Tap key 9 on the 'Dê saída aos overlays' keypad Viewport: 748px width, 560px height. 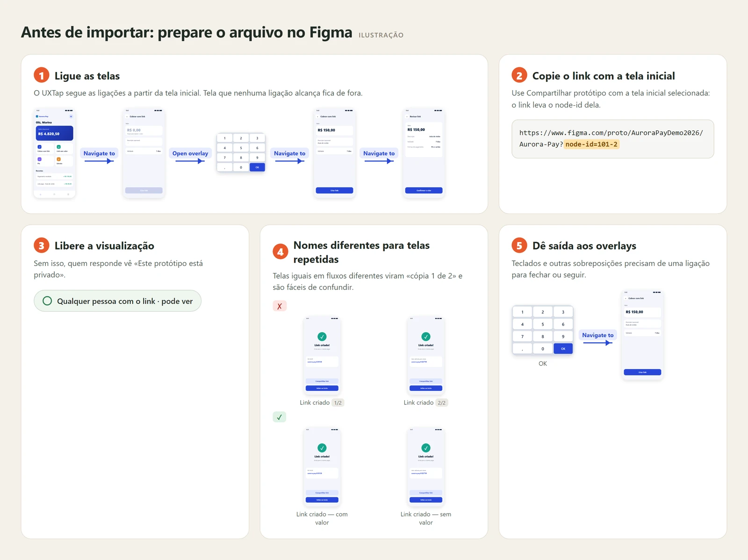point(563,337)
